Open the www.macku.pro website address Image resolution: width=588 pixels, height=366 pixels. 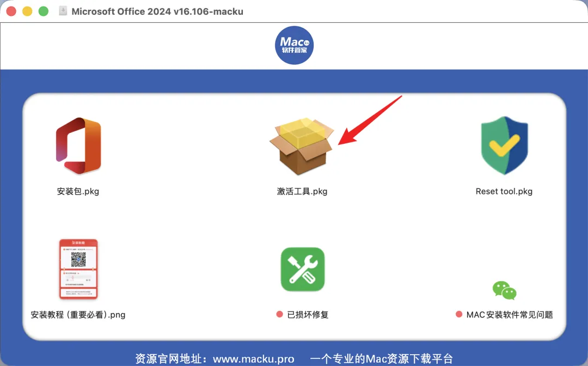coord(254,359)
